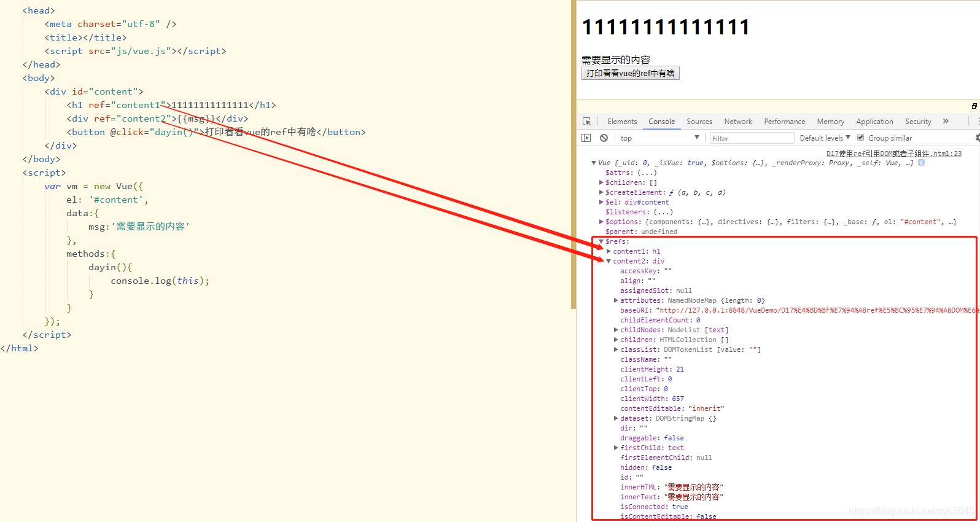980x522 pixels.
Task: Open the Network tab
Action: [x=738, y=122]
